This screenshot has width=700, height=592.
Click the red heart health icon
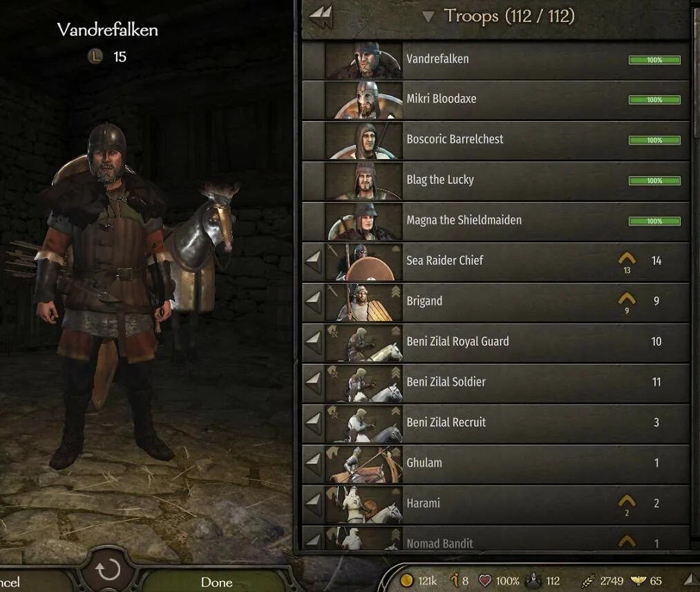(485, 580)
